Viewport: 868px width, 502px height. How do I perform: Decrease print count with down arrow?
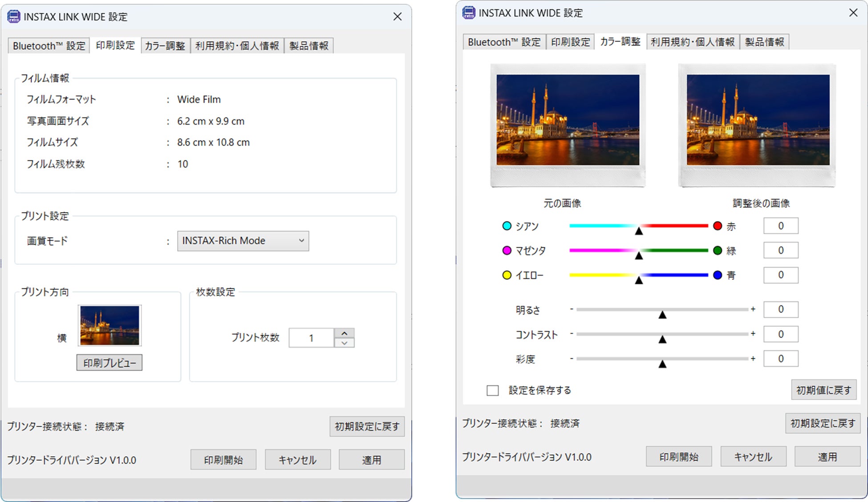pyautogui.click(x=344, y=343)
